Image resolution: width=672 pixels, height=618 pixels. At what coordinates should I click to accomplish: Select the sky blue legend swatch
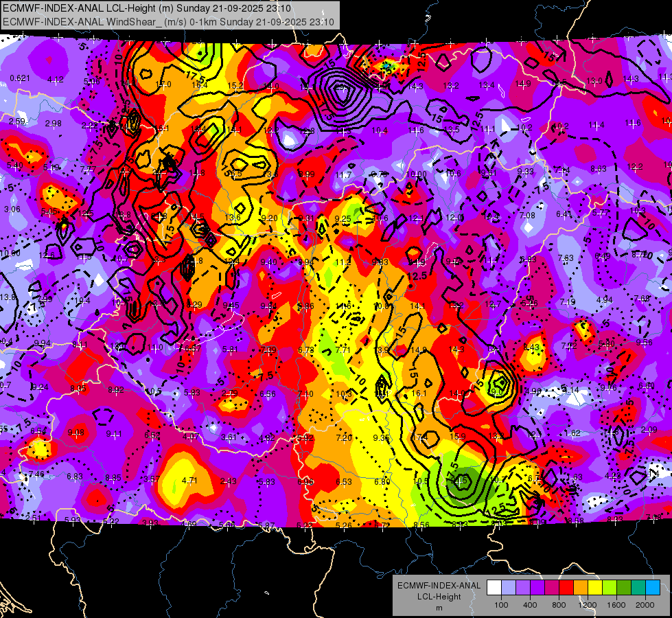click(652, 588)
